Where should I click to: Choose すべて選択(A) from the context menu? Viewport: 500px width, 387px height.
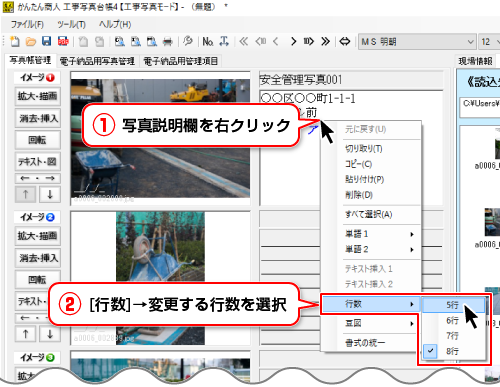click(369, 214)
